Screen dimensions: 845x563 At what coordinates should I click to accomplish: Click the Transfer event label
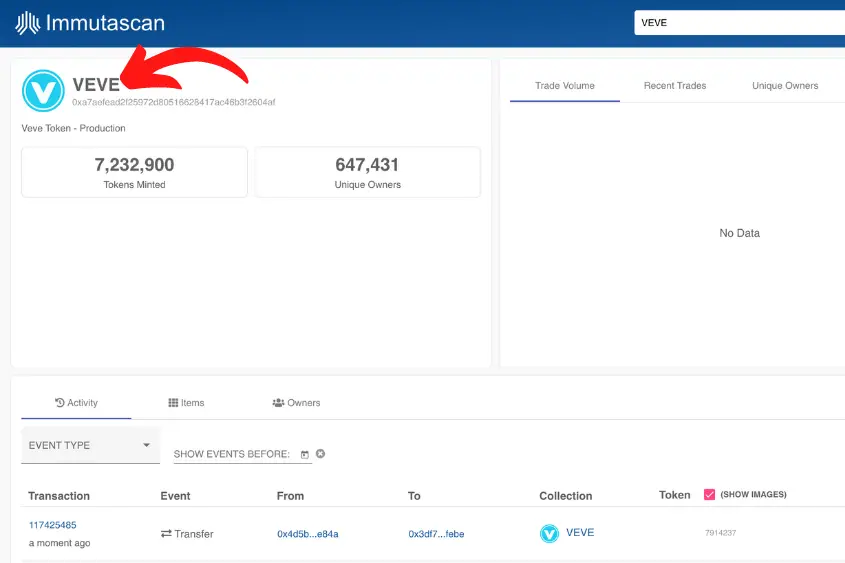[193, 534]
